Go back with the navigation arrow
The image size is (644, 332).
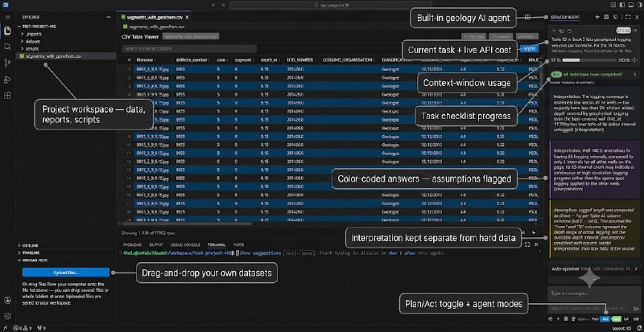tap(213, 5)
